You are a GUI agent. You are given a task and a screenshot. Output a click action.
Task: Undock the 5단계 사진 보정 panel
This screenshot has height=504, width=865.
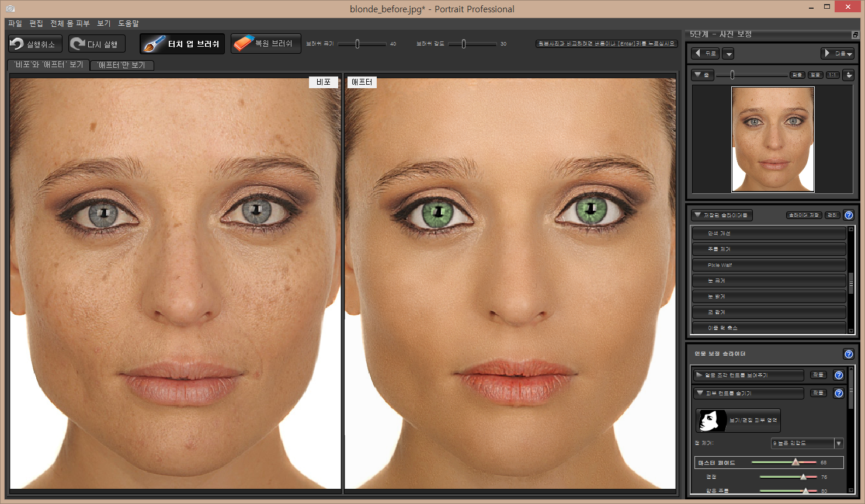point(855,35)
